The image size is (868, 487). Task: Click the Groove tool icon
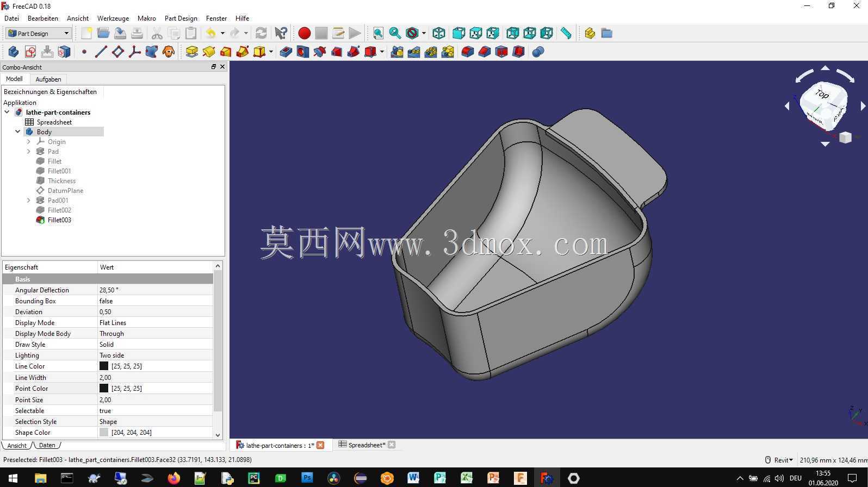click(320, 52)
